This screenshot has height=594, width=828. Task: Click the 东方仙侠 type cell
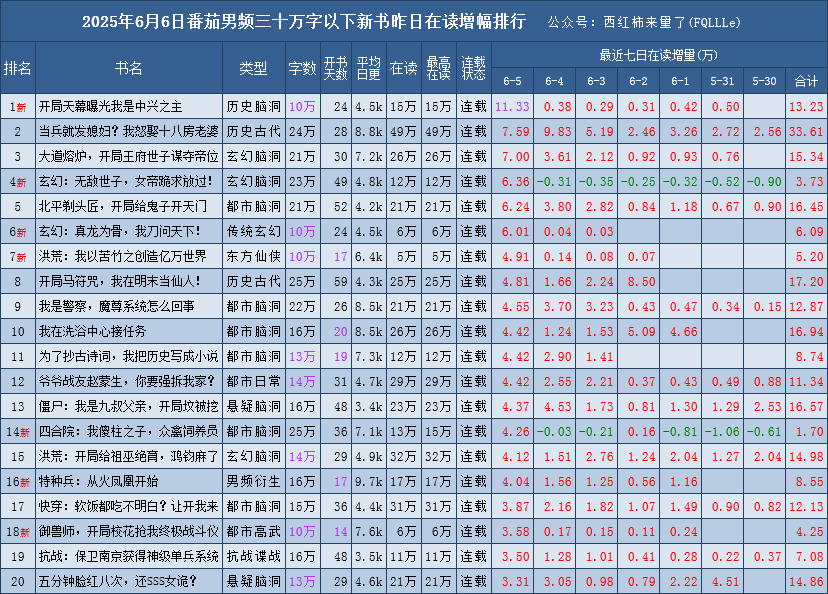click(x=254, y=257)
